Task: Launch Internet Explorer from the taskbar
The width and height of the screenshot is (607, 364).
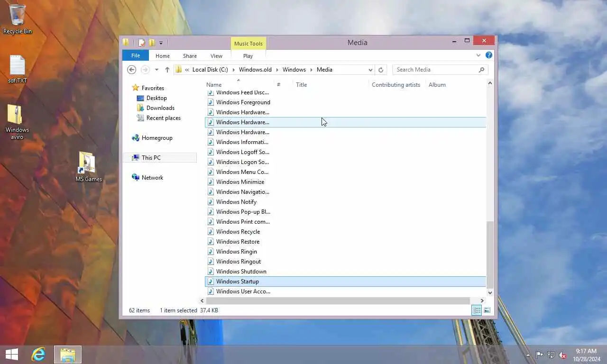Action: point(38,354)
